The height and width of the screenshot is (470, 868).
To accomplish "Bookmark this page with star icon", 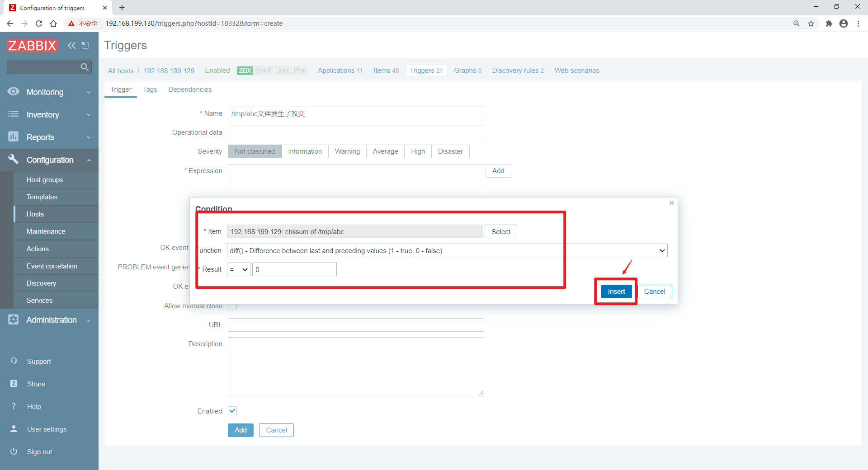I will click(811, 23).
